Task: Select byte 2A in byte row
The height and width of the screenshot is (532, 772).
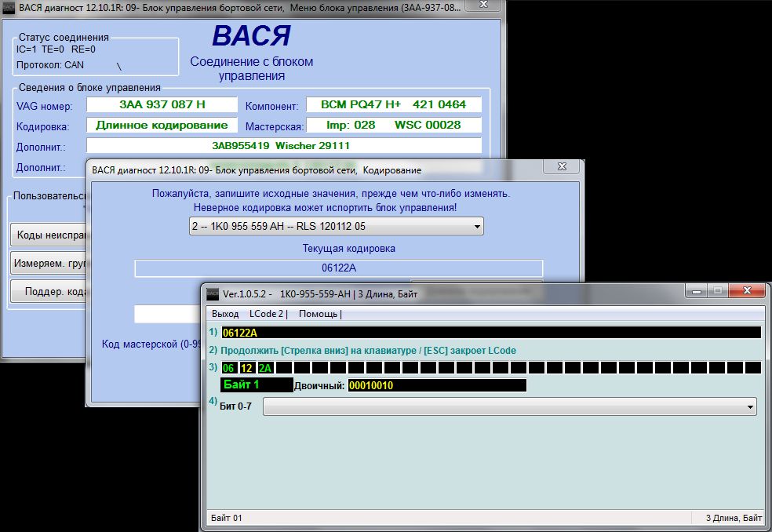Action: click(x=264, y=368)
